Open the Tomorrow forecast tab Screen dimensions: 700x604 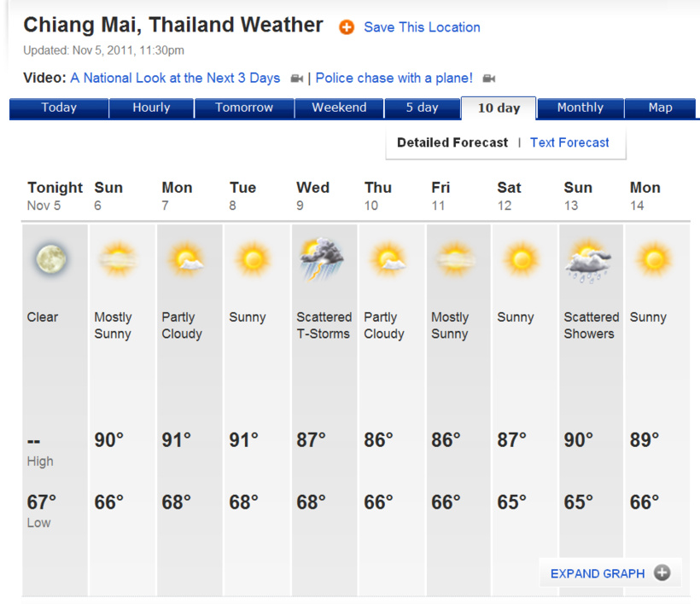click(244, 108)
